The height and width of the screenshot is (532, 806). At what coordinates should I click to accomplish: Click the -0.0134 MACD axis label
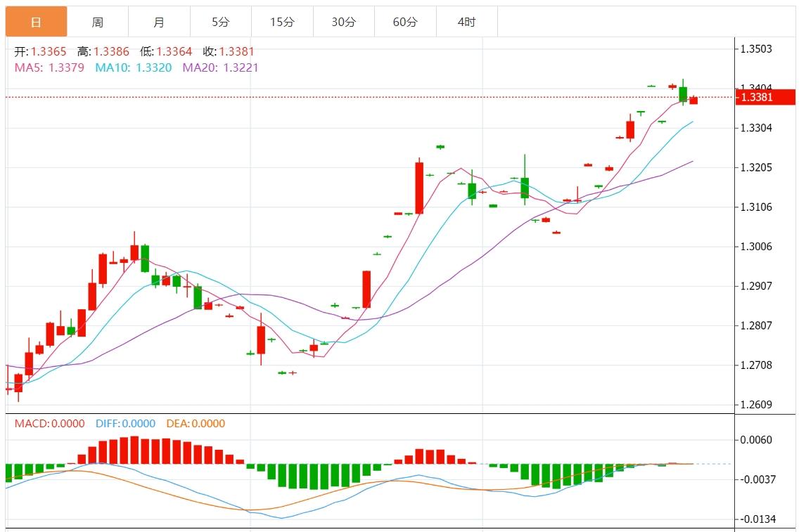coord(757,519)
